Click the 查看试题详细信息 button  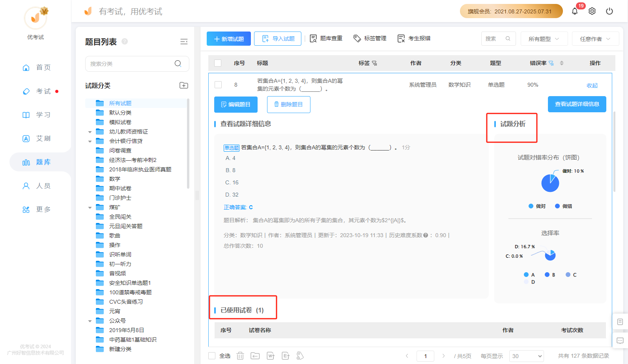click(577, 104)
